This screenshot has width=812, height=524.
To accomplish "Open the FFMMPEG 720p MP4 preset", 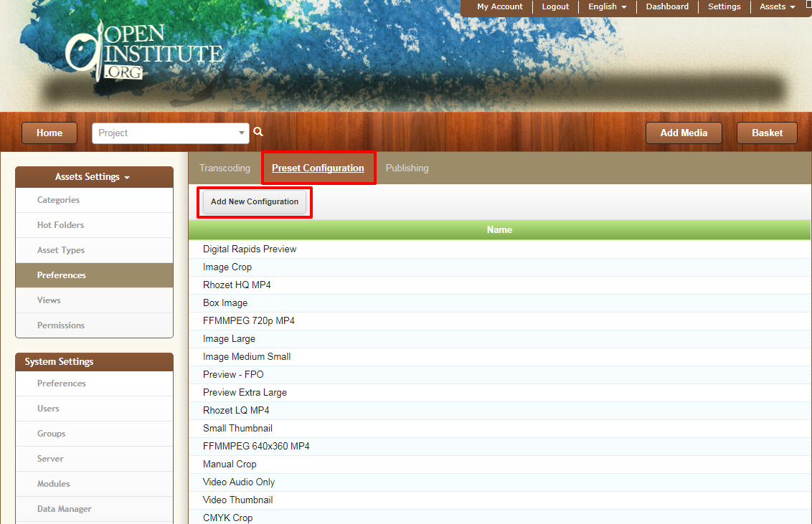I will 249,320.
